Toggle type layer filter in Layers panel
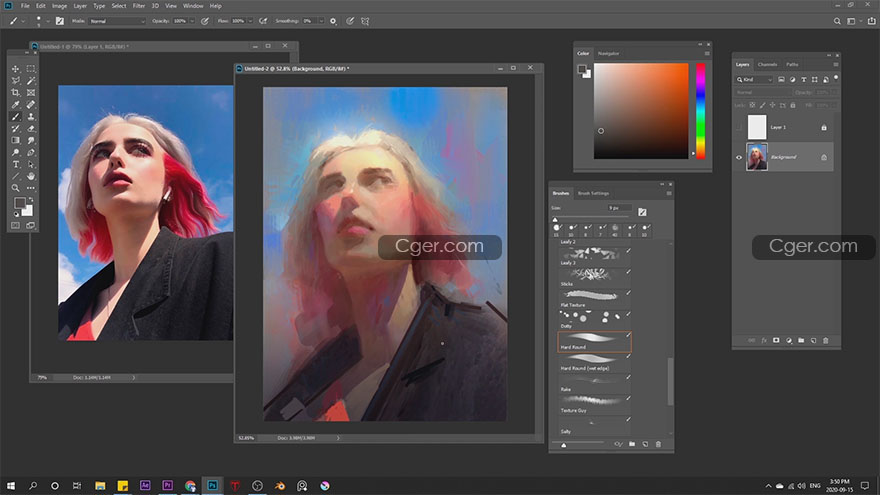Image resolution: width=880 pixels, height=495 pixels. (x=804, y=80)
